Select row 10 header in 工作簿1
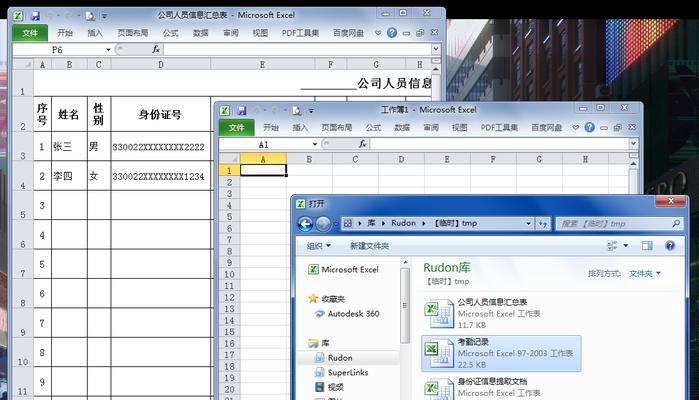Image resolution: width=699 pixels, height=400 pixels. [x=229, y=274]
